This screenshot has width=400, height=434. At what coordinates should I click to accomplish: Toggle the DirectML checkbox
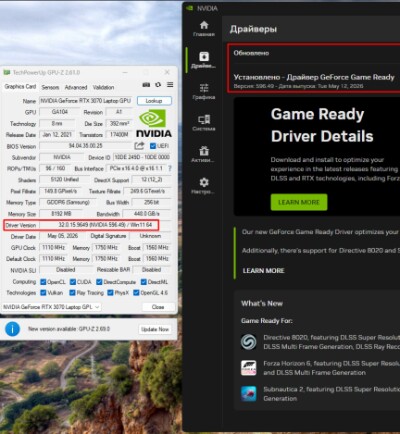pos(144,282)
